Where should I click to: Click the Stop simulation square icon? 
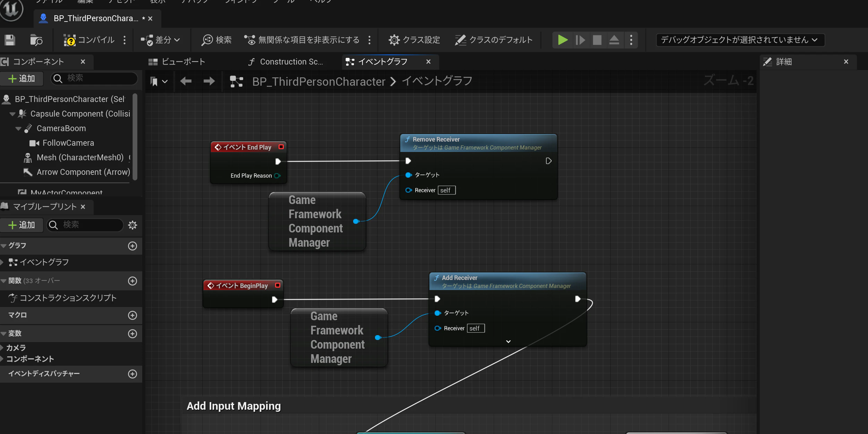point(597,40)
